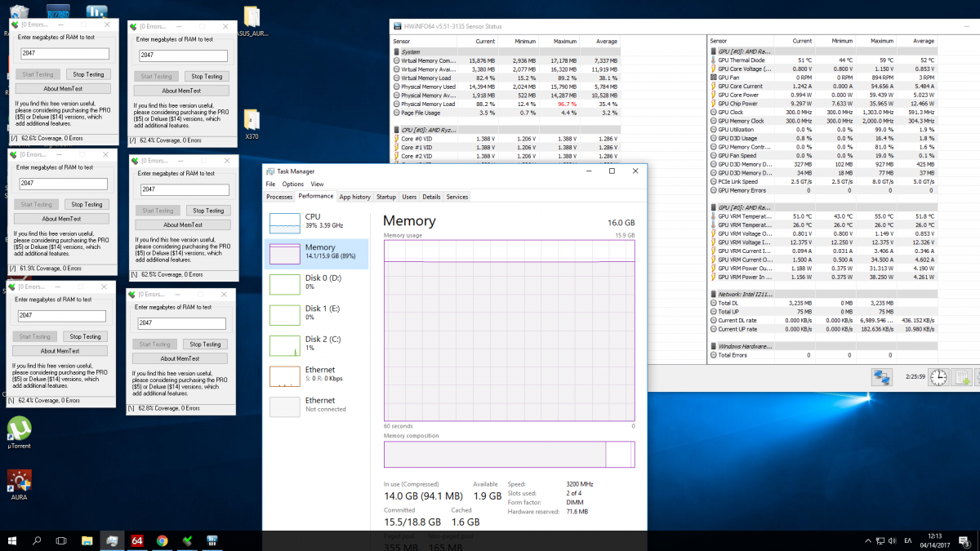Click the Task Manager memory composition bar
Viewport: 980px width, 551px height.
[509, 454]
